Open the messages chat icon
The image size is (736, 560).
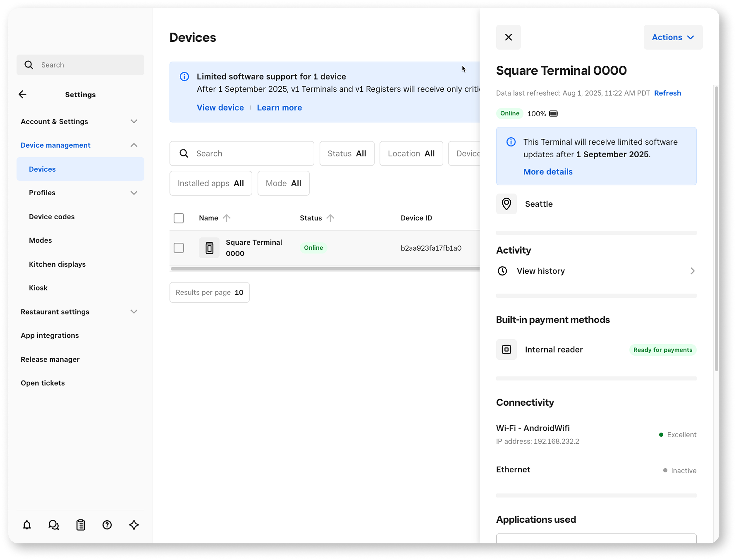(54, 525)
